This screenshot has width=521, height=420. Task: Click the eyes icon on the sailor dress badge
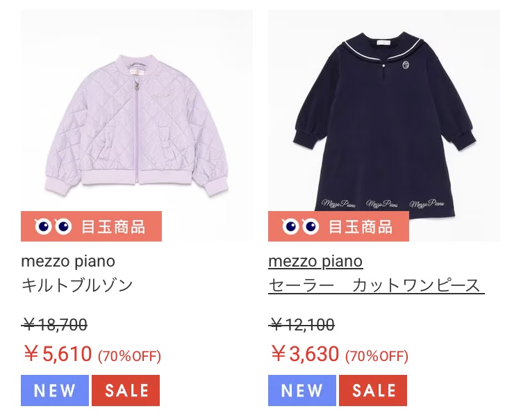[x=301, y=227]
